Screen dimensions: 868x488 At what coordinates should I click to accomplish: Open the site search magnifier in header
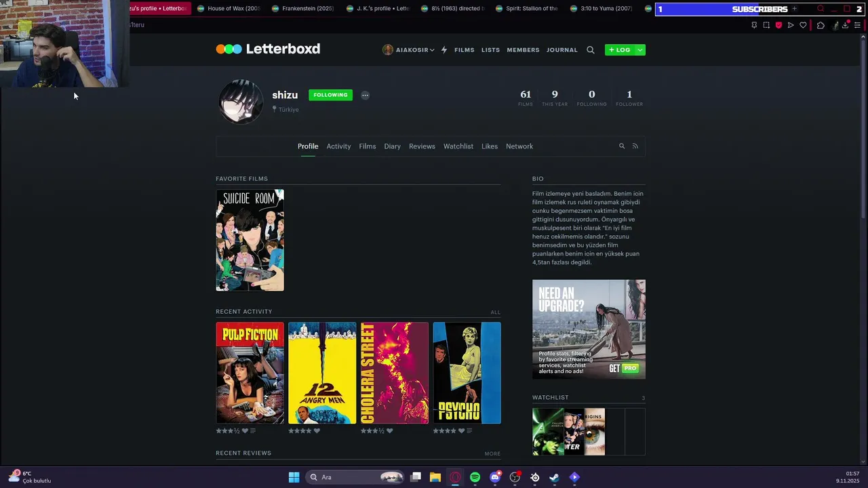coord(590,49)
